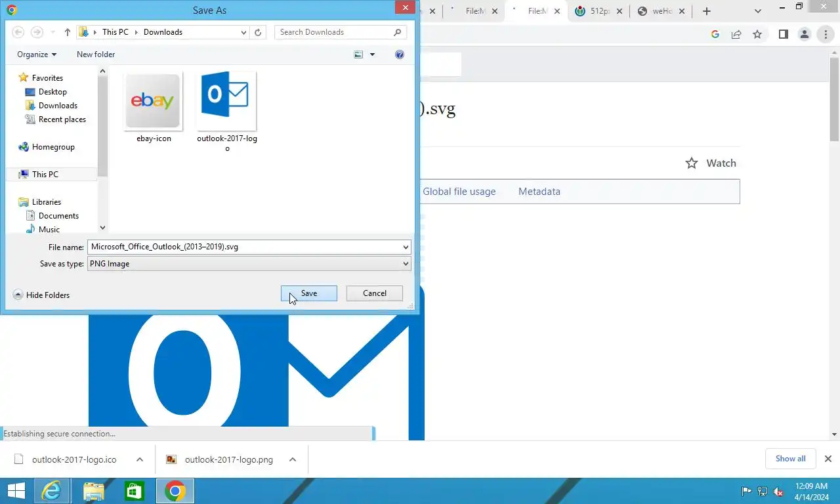This screenshot has width=840, height=504.
Task: Select Downloads in the address path
Action: tap(163, 32)
